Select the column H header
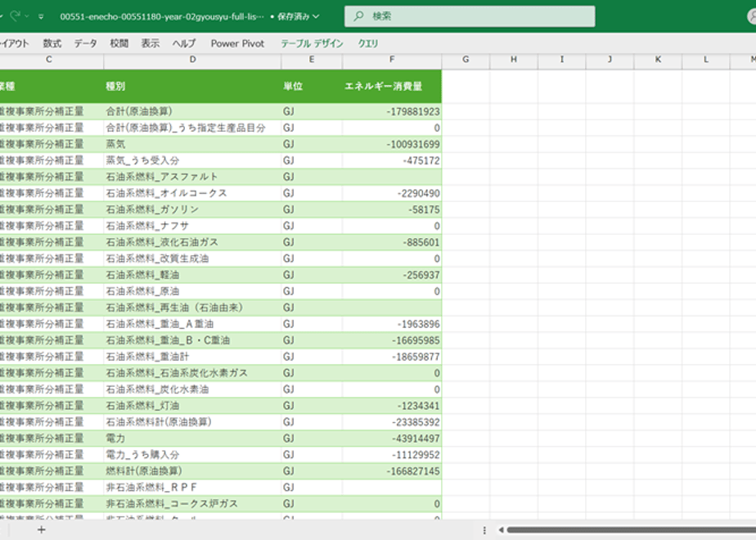 pos(514,60)
